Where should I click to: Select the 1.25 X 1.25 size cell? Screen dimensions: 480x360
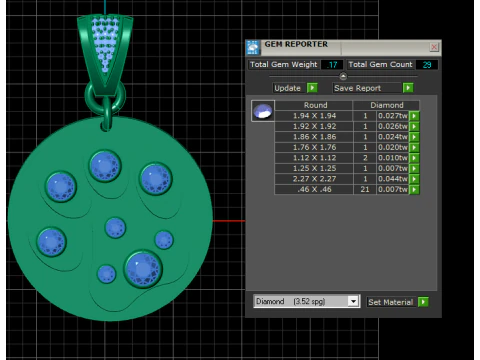coord(314,169)
